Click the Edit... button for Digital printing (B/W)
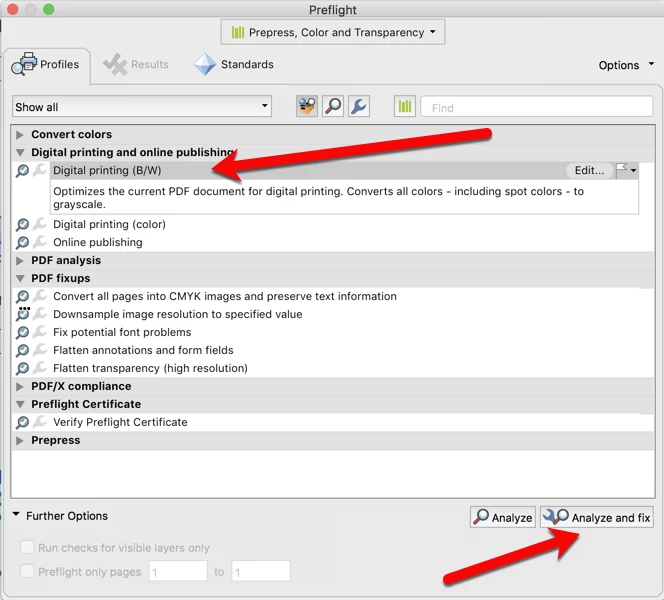 589,170
